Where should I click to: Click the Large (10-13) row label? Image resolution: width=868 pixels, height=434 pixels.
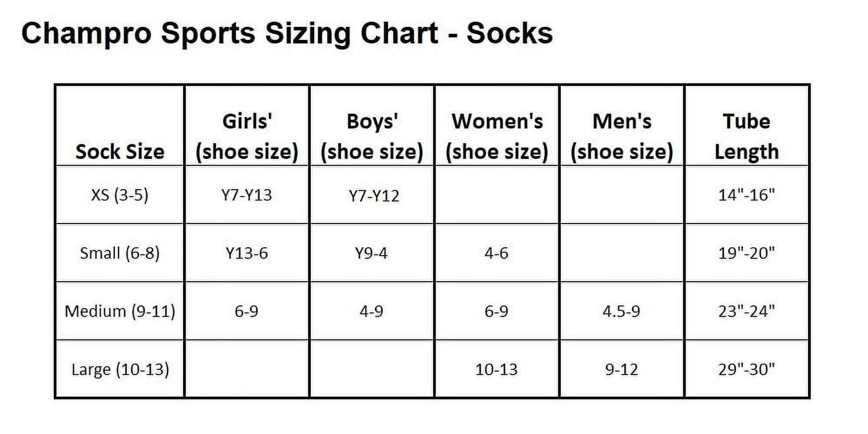(120, 369)
